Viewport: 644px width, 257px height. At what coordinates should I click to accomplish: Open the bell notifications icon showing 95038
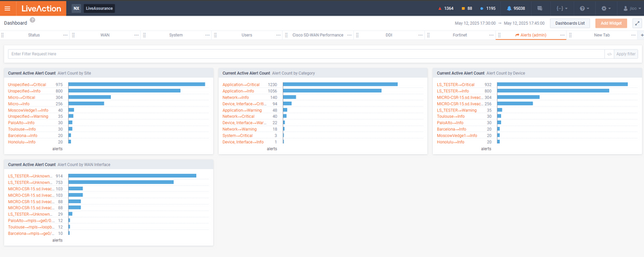pyautogui.click(x=515, y=9)
